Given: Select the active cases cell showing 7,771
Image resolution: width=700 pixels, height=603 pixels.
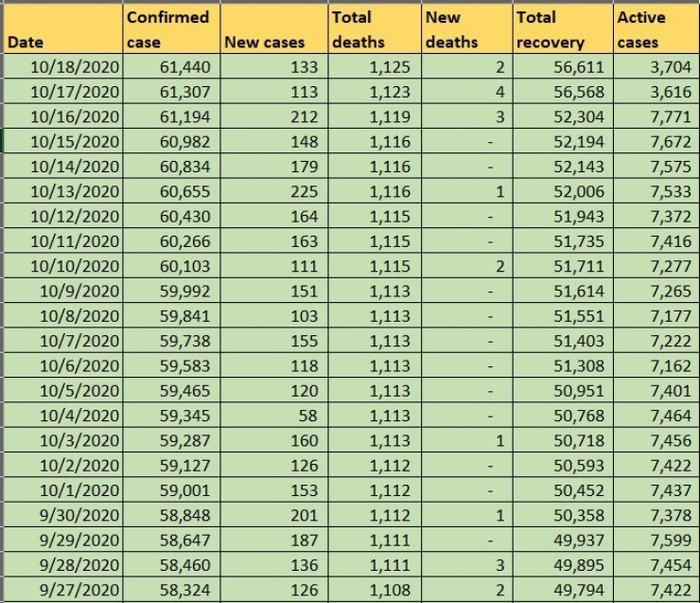Looking at the screenshot, I should (x=655, y=116).
